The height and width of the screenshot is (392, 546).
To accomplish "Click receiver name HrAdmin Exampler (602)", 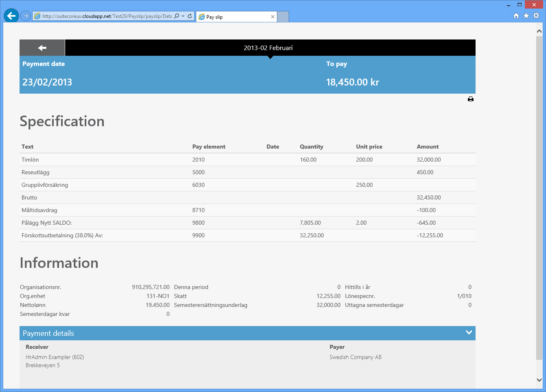I will pyautogui.click(x=55, y=357).
